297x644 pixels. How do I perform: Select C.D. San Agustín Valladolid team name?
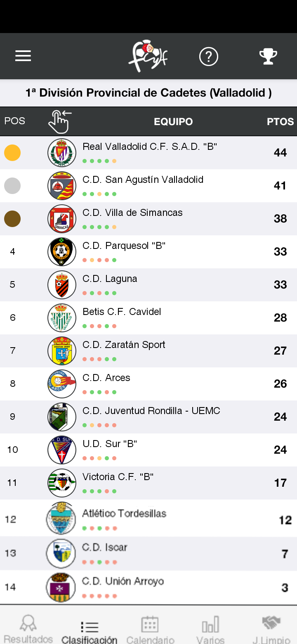[143, 180]
